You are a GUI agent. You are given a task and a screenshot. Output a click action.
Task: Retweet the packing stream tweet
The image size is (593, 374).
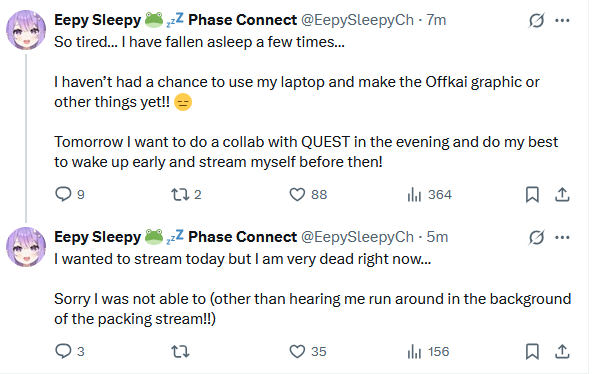coord(180,352)
